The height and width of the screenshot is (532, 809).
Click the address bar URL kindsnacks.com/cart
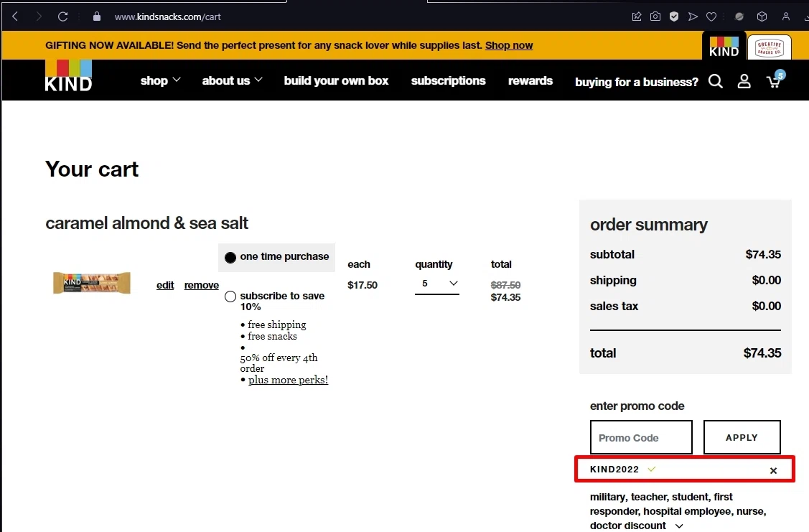(168, 17)
